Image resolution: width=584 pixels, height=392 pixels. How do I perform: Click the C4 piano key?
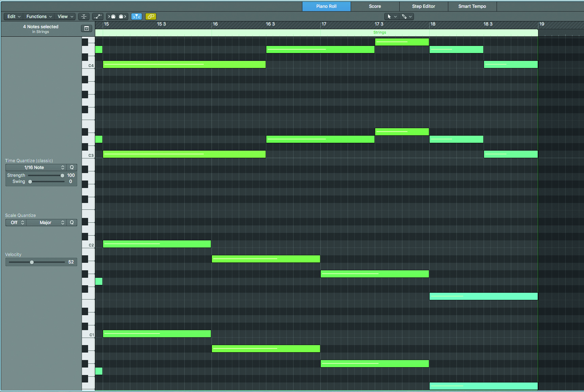coord(88,65)
